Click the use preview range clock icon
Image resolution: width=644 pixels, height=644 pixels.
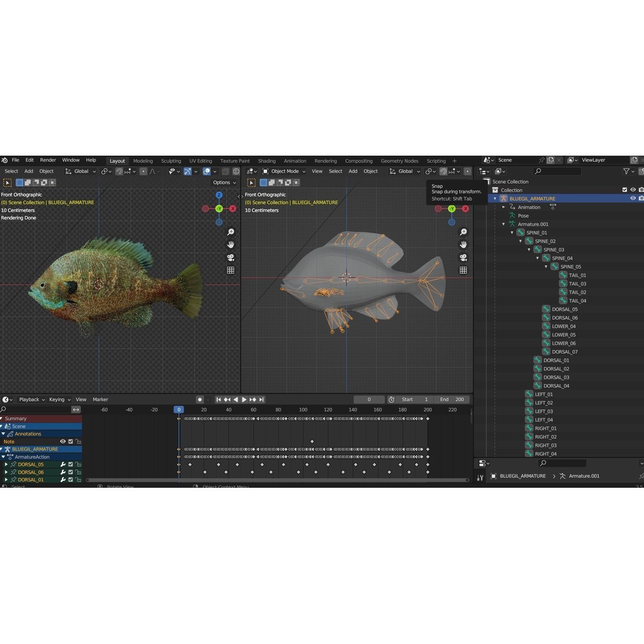[391, 400]
